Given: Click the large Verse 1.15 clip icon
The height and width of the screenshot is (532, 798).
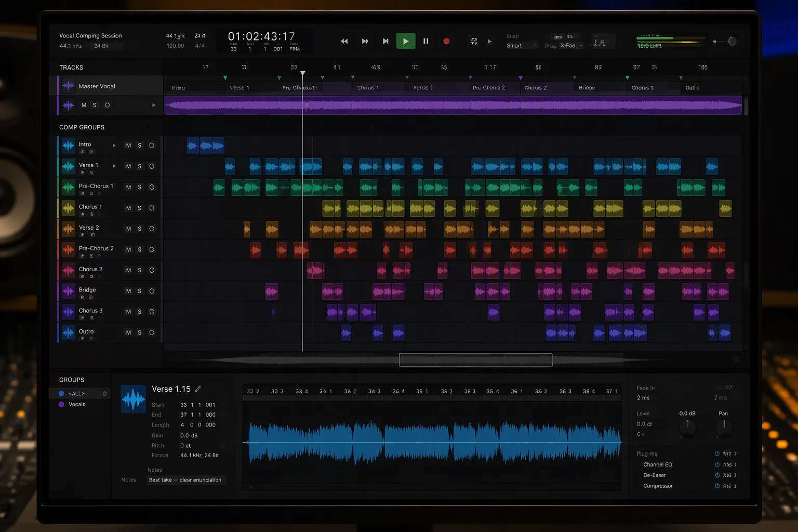Looking at the screenshot, I should point(134,399).
